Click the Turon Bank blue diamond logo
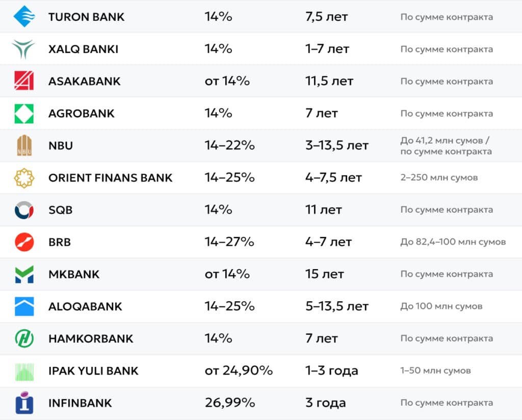The image size is (522, 420). [x=24, y=16]
